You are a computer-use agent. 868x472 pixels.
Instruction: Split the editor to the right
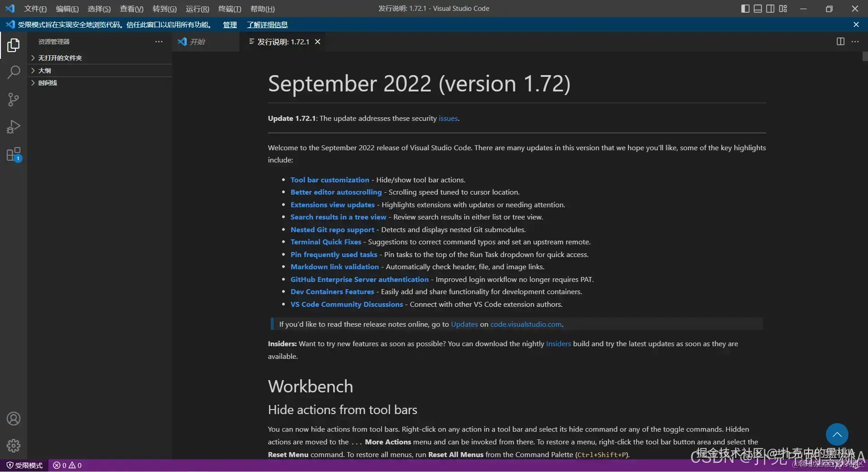pyautogui.click(x=840, y=41)
